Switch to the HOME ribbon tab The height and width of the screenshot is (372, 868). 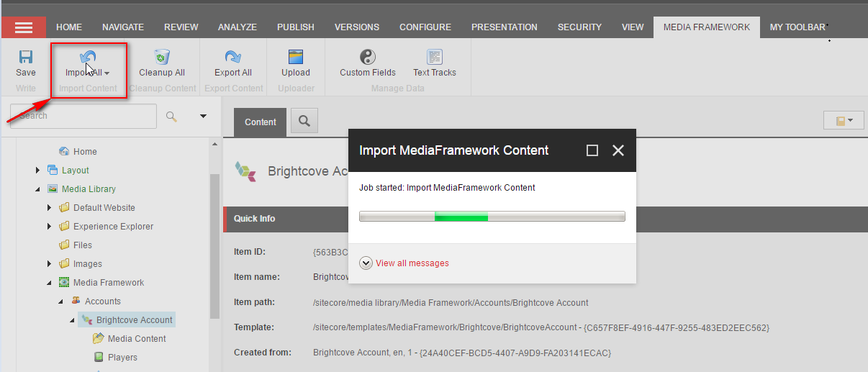[x=69, y=27]
